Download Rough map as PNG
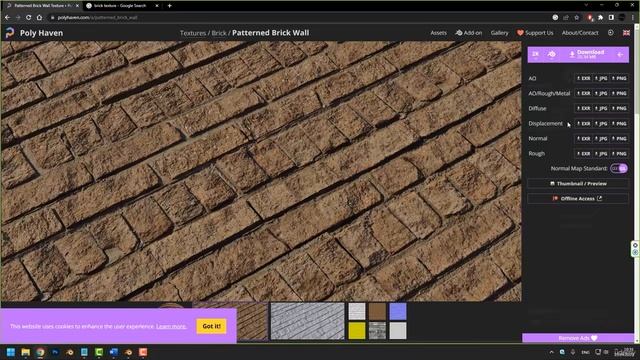The image size is (640, 360). (x=619, y=153)
